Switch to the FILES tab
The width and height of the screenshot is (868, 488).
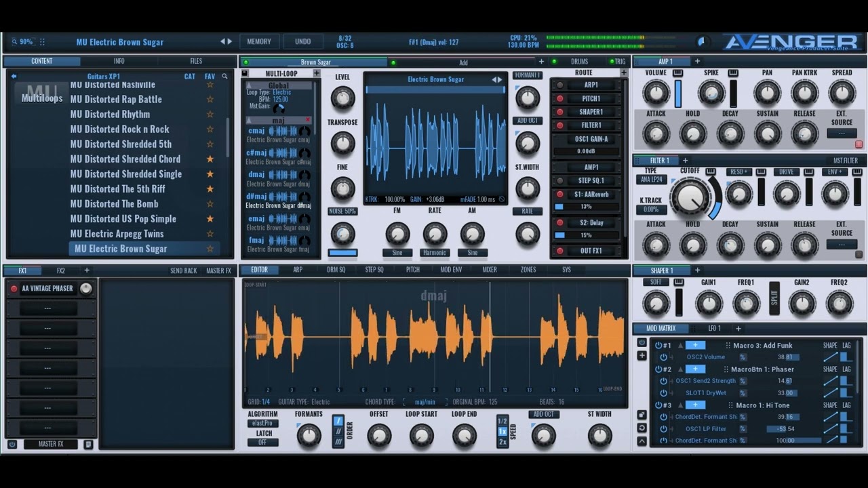click(196, 61)
